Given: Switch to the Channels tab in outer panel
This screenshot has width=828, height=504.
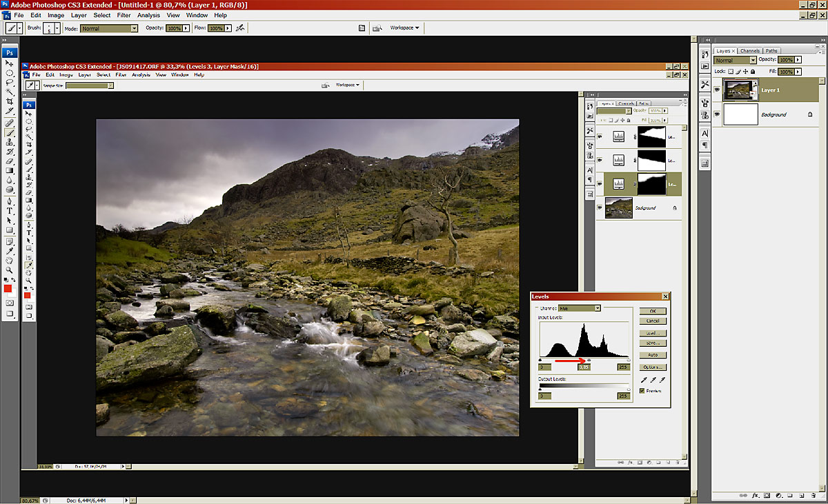Looking at the screenshot, I should coord(749,51).
